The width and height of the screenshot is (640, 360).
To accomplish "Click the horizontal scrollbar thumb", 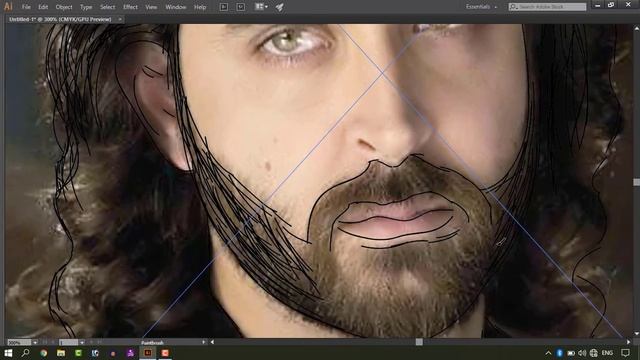I will pyautogui.click(x=419, y=342).
